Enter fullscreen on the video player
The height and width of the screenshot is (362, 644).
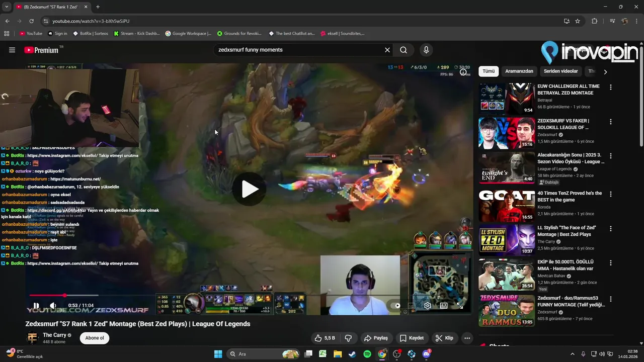(460, 305)
